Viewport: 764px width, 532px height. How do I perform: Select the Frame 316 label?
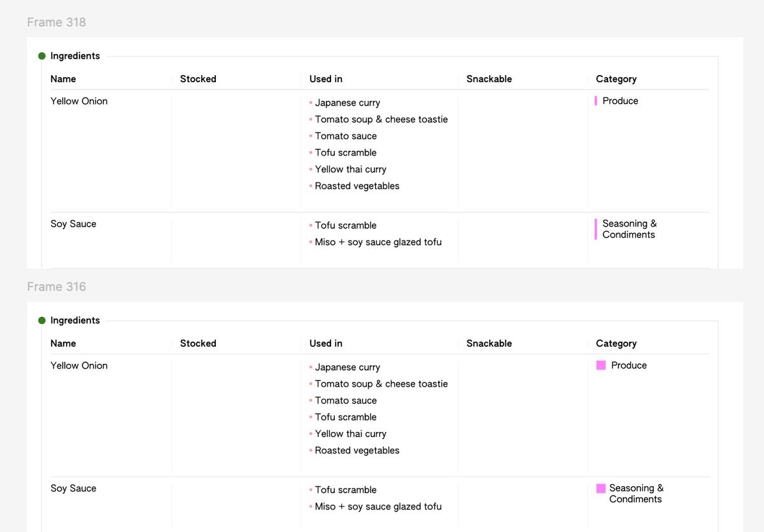(x=57, y=287)
